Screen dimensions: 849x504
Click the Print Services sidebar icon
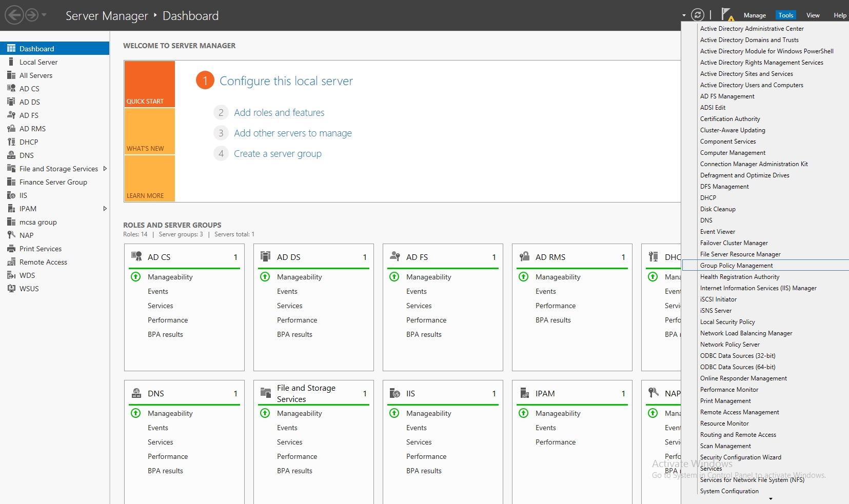(11, 248)
